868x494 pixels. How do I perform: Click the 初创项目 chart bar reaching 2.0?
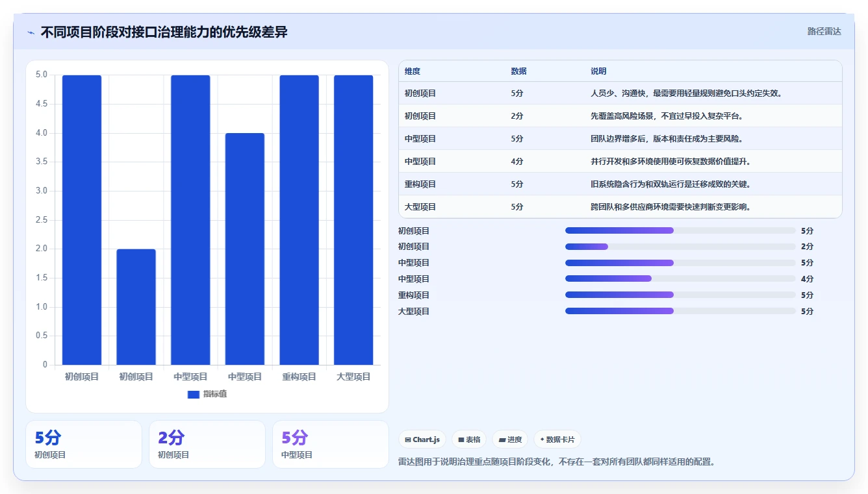click(136, 307)
